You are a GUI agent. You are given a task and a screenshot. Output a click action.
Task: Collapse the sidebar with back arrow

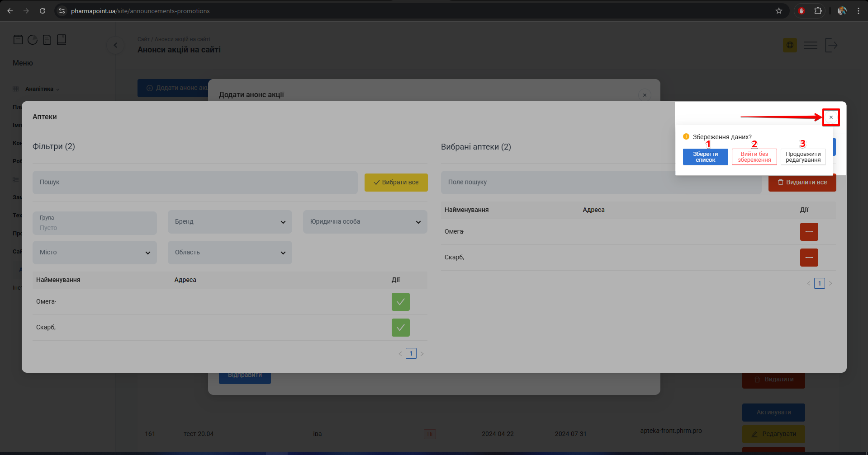point(115,45)
